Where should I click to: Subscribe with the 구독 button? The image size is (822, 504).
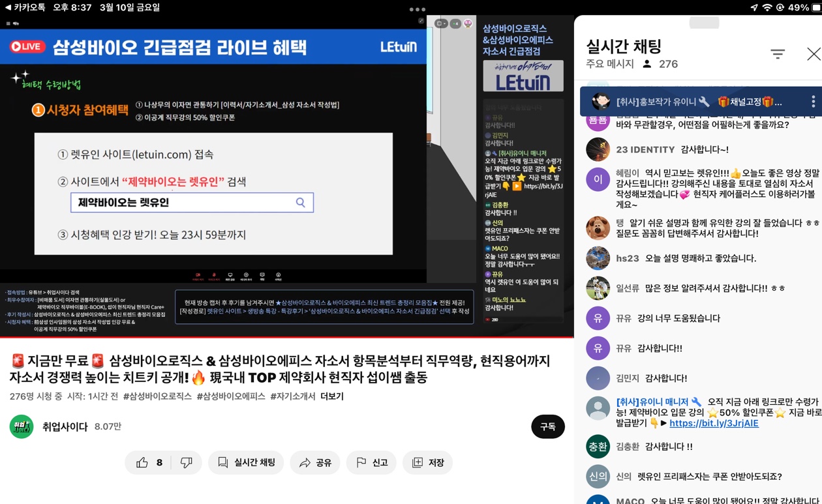click(x=548, y=426)
